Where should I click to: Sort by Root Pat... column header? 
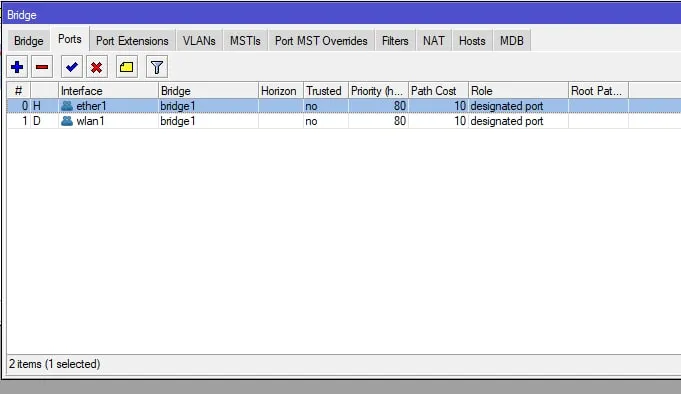coord(598,91)
